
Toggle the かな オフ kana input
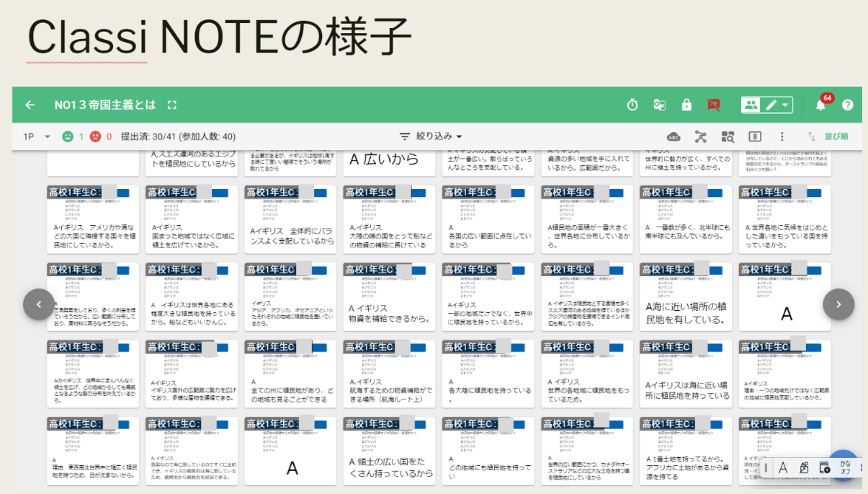(845, 467)
